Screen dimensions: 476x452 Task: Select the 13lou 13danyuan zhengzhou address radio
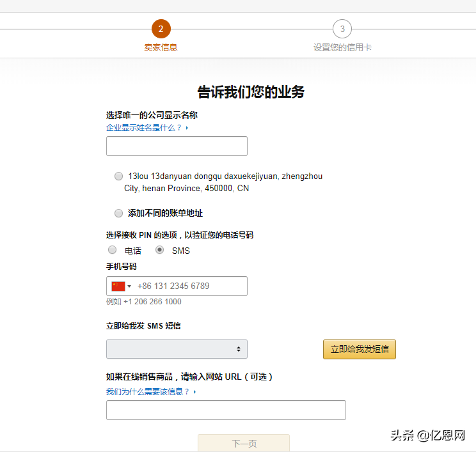[119, 176]
